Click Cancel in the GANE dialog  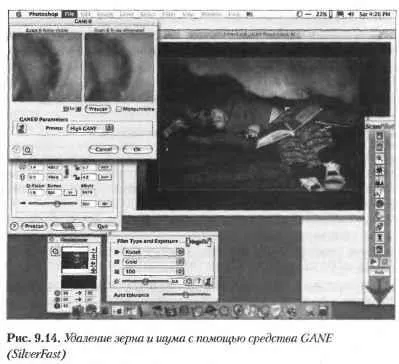pyautogui.click(x=103, y=149)
